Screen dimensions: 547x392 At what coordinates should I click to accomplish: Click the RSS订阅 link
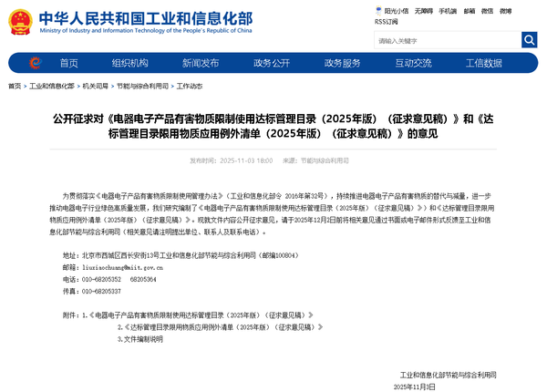click(387, 22)
